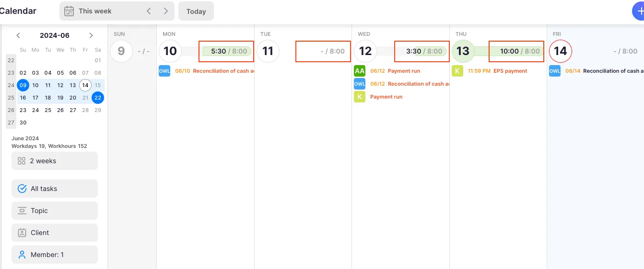Image resolution: width=644 pixels, height=269 pixels.
Task: Show next month in mini calendar
Action: pos(91,35)
